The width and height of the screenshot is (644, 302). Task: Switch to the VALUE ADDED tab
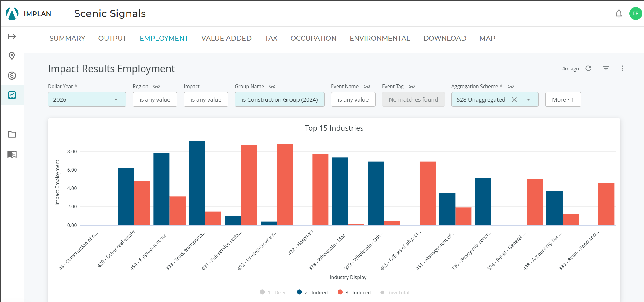click(x=226, y=38)
